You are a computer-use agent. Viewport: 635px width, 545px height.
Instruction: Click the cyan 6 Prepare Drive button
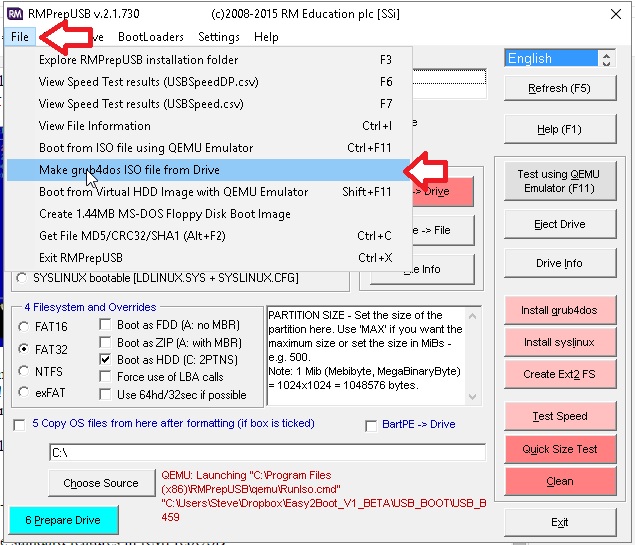click(x=64, y=520)
